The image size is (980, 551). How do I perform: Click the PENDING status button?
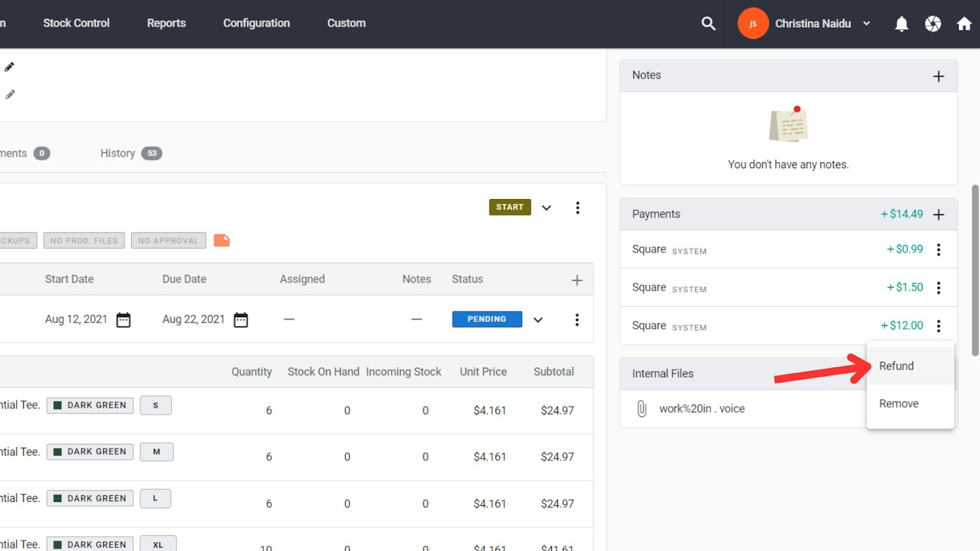(487, 319)
